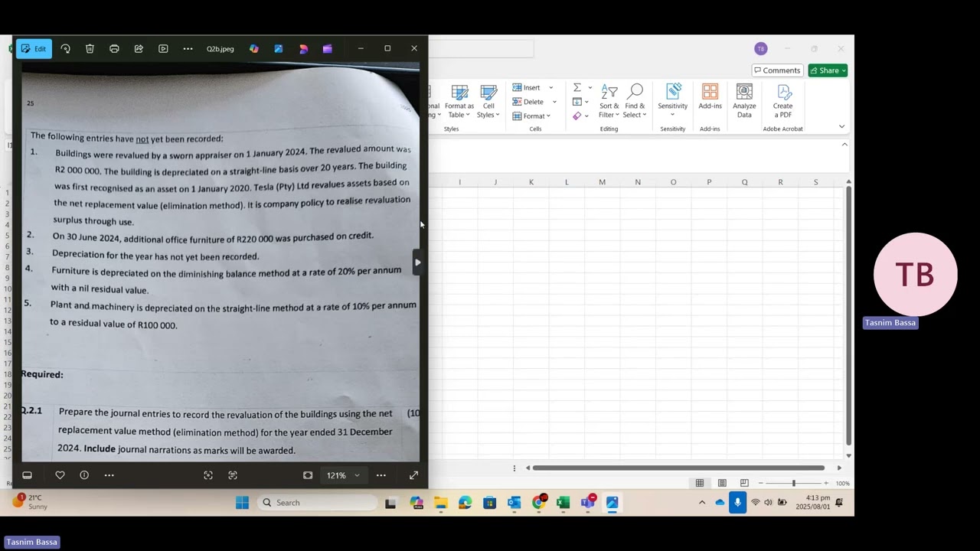Enter full screen in Photos
This screenshot has width=980, height=551.
pyautogui.click(x=413, y=475)
